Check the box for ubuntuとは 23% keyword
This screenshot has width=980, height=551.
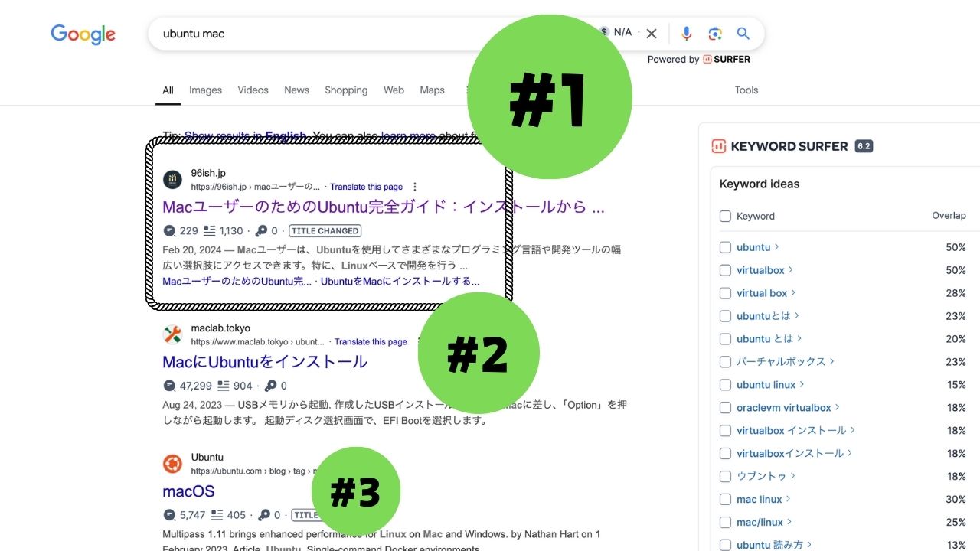(x=725, y=315)
